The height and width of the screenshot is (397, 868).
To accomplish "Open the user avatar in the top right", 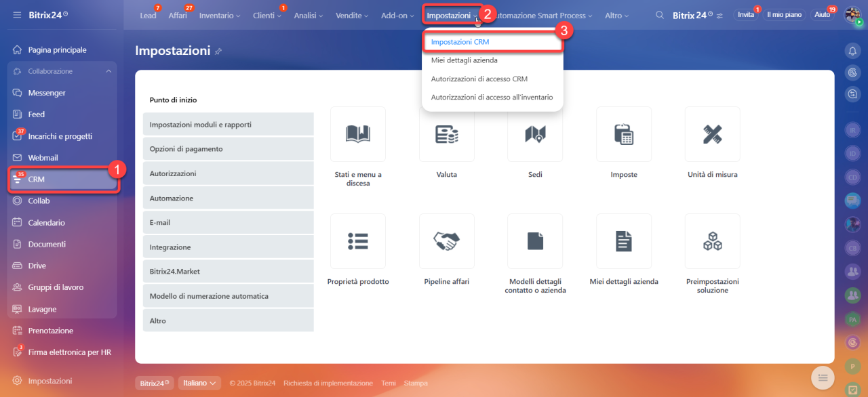I will [852, 14].
